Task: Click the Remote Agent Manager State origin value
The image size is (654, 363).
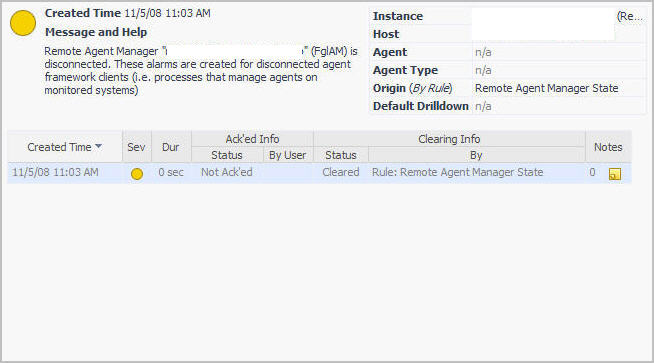Action: (x=546, y=88)
